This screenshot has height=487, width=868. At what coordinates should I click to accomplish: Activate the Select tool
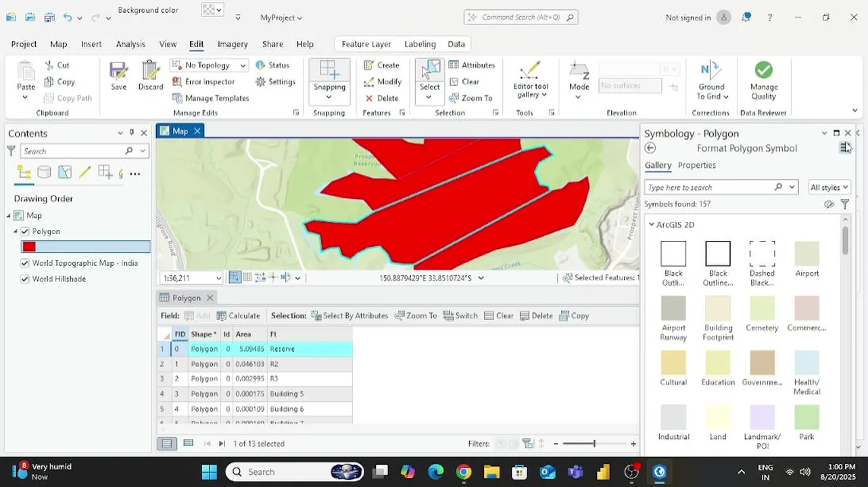(x=429, y=75)
